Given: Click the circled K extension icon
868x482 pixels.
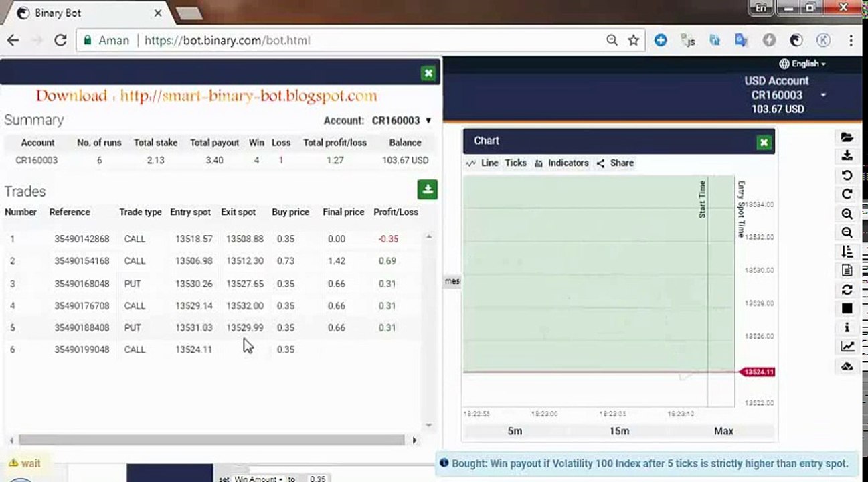Looking at the screenshot, I should (823, 40).
